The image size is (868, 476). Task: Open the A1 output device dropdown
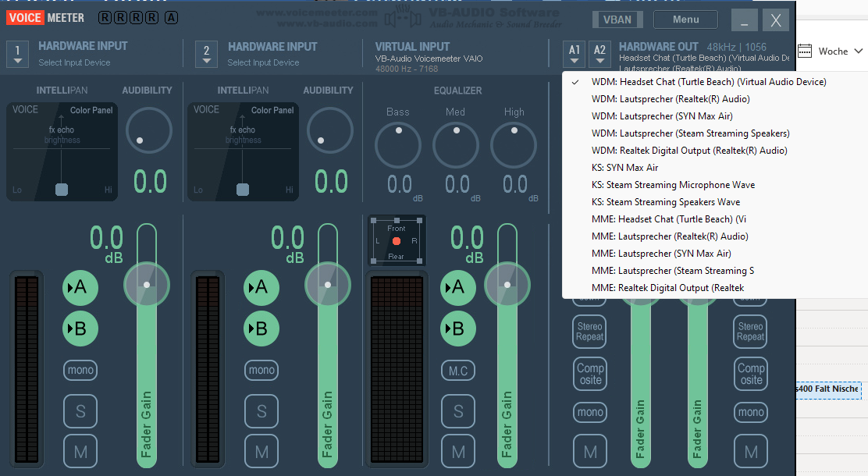click(x=575, y=54)
